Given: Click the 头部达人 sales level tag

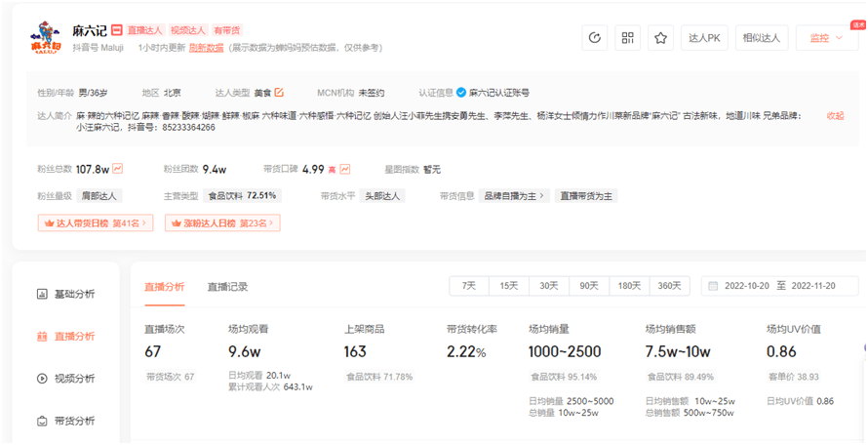Looking at the screenshot, I should [x=382, y=195].
